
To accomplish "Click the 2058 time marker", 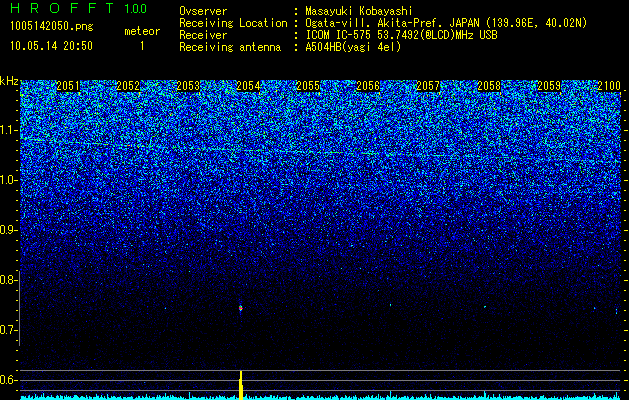I will click(x=489, y=86).
